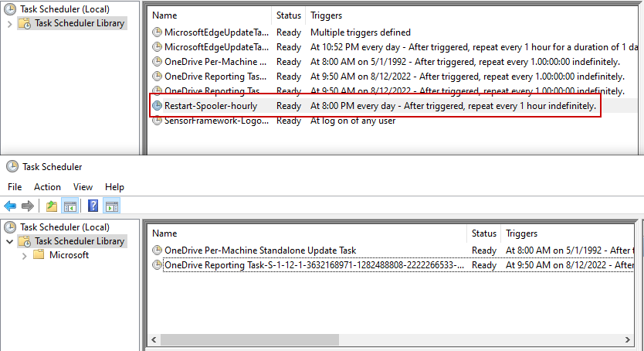Click the horizontal scrollbar in lower task list

coord(386,339)
